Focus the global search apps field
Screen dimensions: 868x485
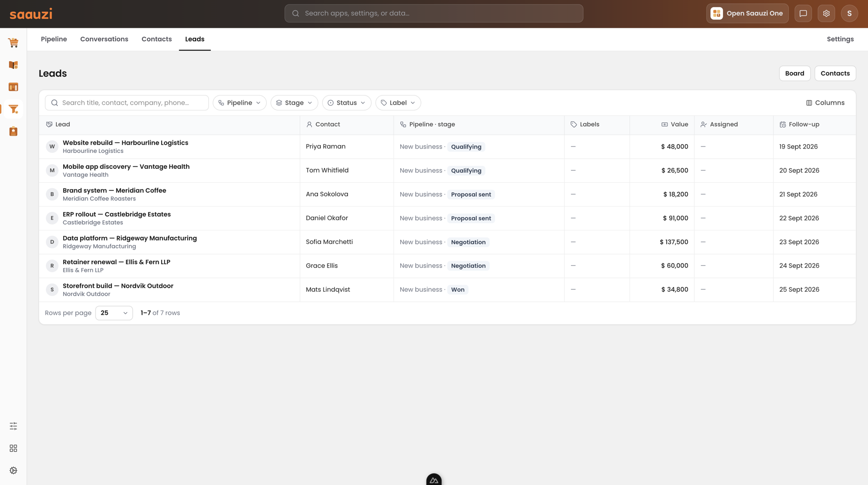point(434,13)
